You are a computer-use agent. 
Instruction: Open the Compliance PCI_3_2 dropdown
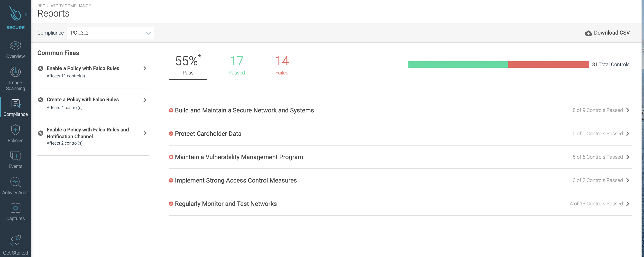110,33
